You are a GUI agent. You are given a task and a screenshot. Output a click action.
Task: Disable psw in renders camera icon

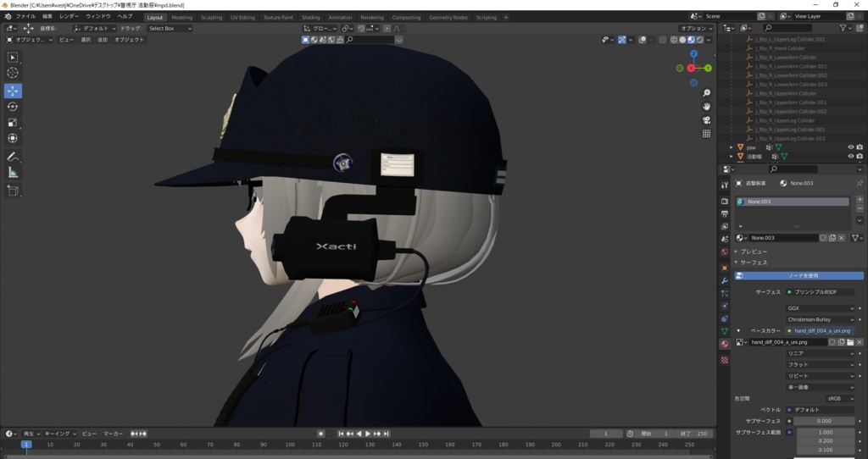860,147
